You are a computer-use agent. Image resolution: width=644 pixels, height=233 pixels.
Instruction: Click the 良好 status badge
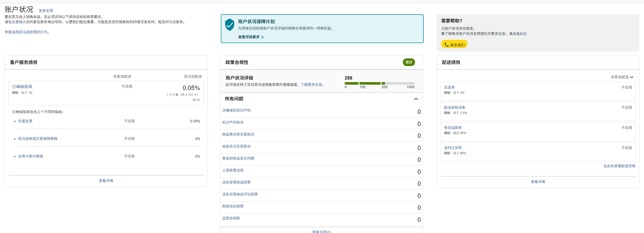pos(409,62)
